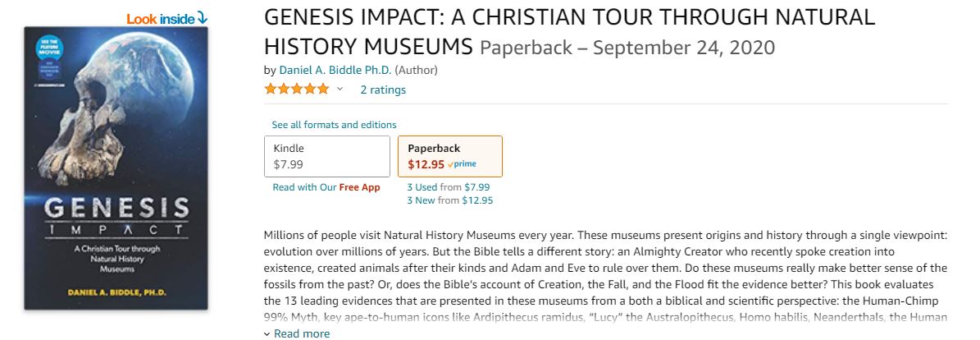View 3 Used from $7.99 offers
The height and width of the screenshot is (340, 980).
(448, 187)
